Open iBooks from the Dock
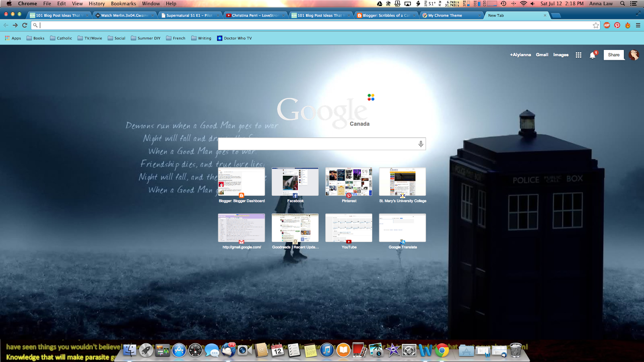The height and width of the screenshot is (362, 644). click(x=343, y=350)
